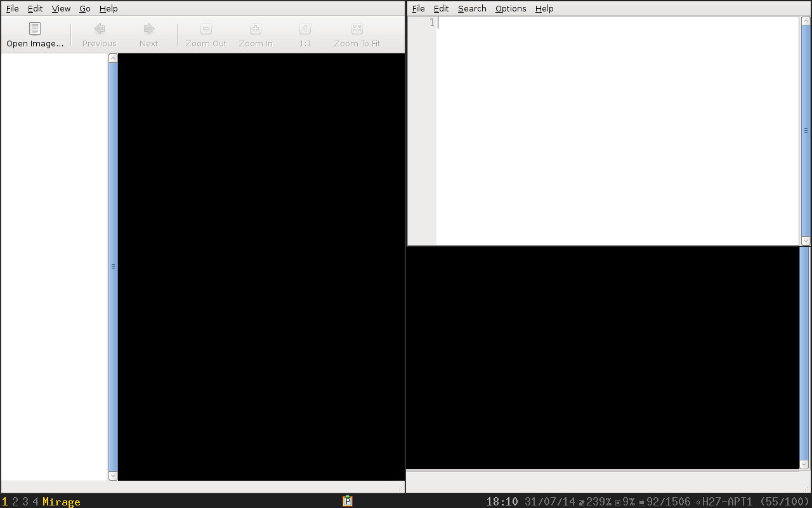Screen dimensions: 812x508
Task: Advance to the Next image in Mirage
Action: [x=148, y=35]
